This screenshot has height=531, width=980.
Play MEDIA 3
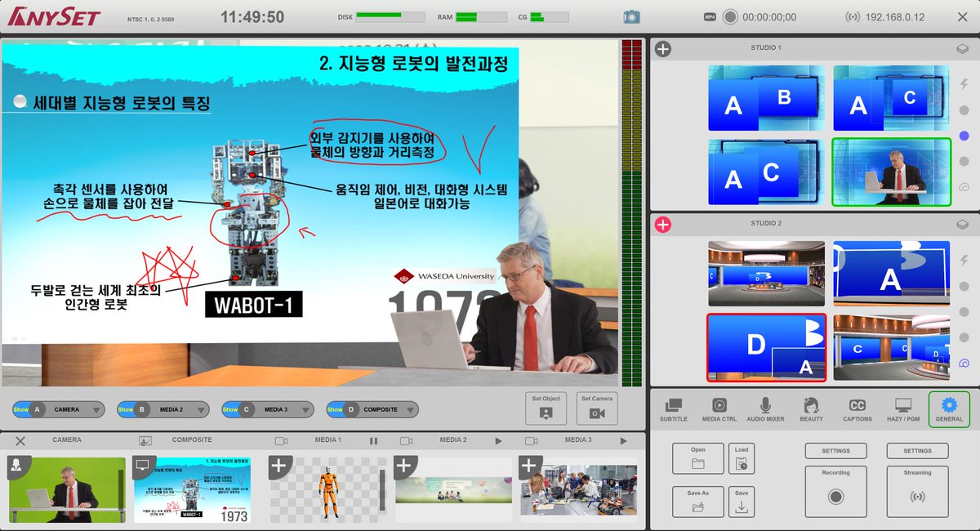pos(623,441)
